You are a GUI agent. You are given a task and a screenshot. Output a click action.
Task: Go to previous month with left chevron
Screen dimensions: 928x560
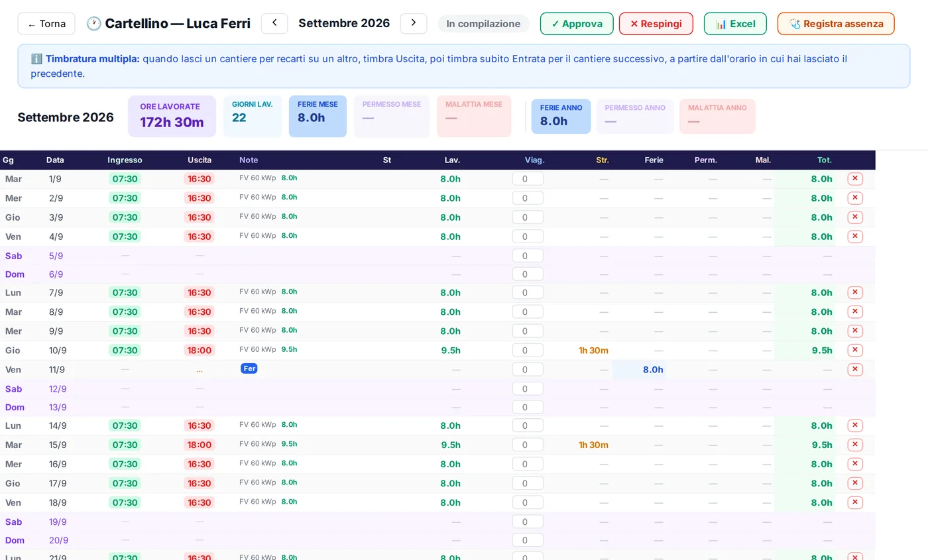point(274,23)
